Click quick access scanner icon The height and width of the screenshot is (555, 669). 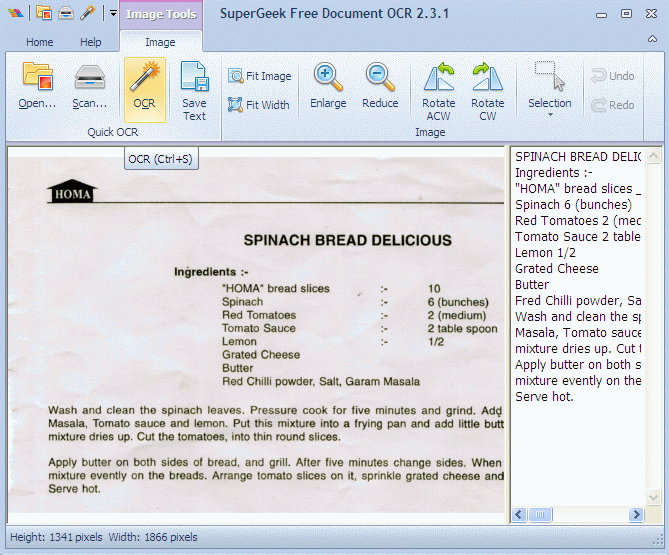coord(66,14)
